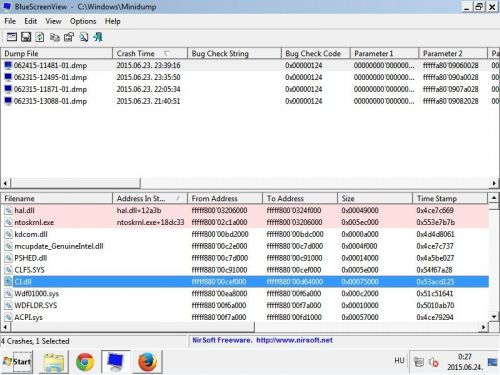Sort by Parameter 1 column header
This screenshot has width=500, height=375.
384,53
